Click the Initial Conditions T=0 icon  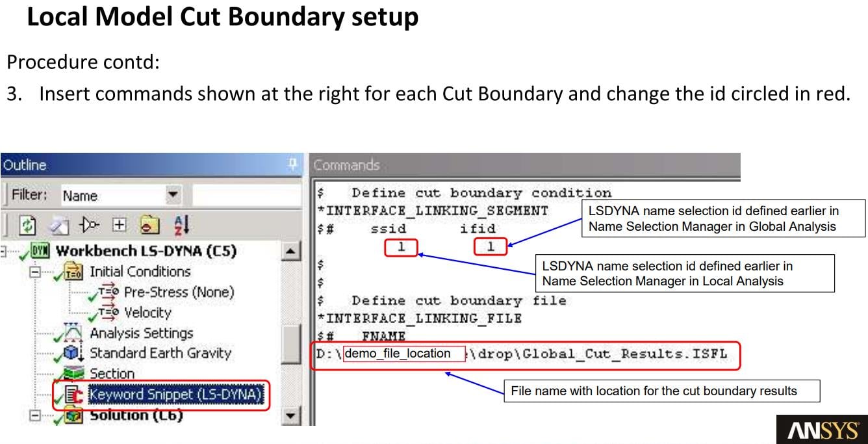[x=73, y=272]
